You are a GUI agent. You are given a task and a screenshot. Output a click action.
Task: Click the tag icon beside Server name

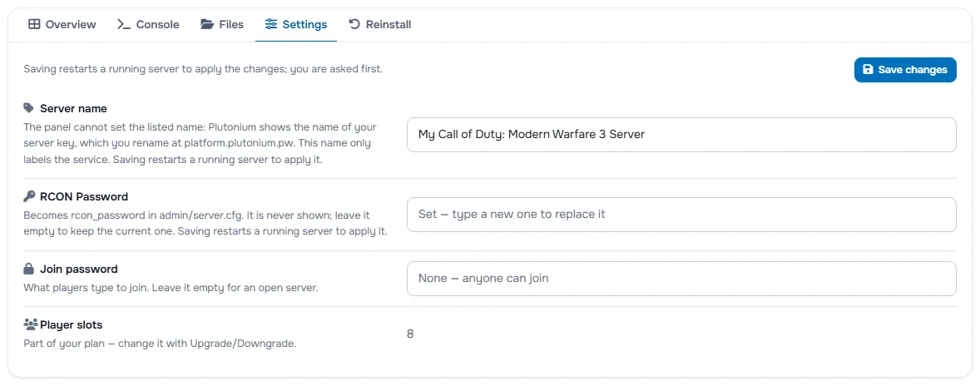(x=29, y=108)
